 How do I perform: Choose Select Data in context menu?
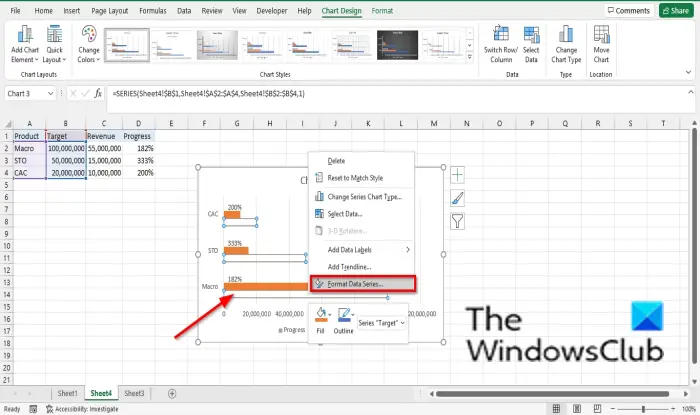pos(362,214)
